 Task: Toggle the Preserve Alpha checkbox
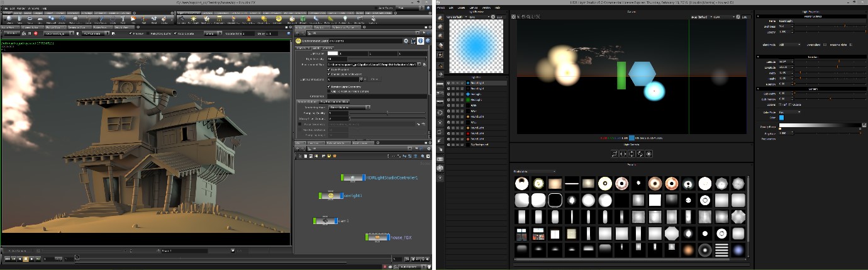click(850, 45)
